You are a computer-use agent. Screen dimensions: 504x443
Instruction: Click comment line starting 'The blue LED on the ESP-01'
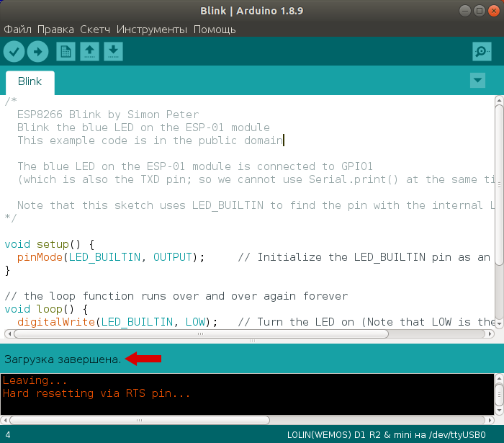click(195, 166)
